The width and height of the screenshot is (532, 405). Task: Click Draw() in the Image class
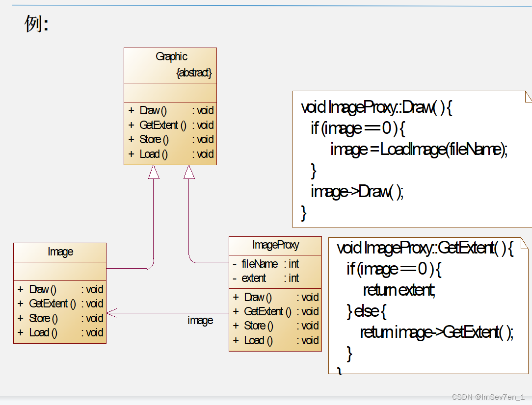coord(43,289)
